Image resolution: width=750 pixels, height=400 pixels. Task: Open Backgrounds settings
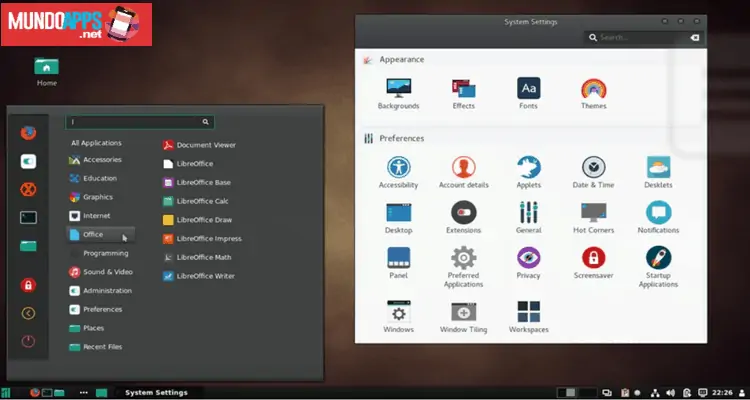398,94
